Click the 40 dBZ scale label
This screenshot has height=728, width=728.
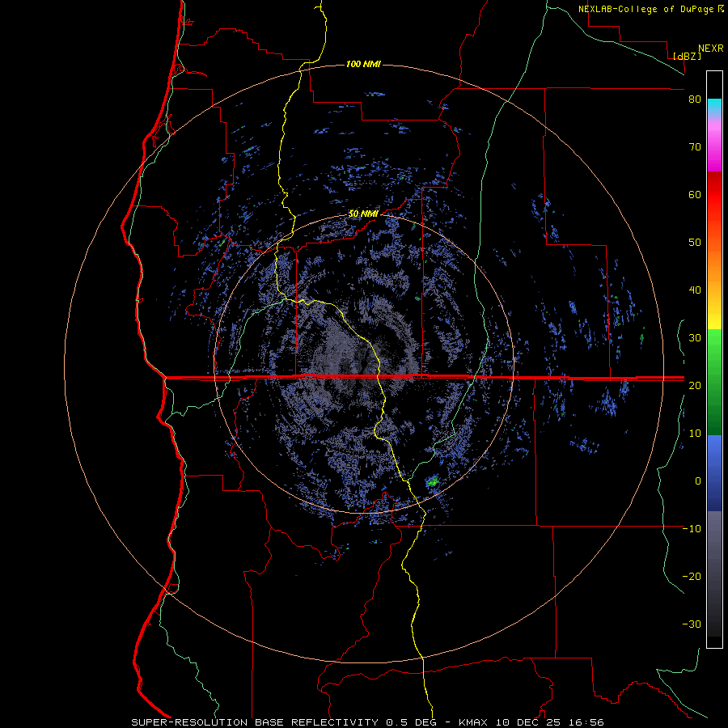point(695,290)
